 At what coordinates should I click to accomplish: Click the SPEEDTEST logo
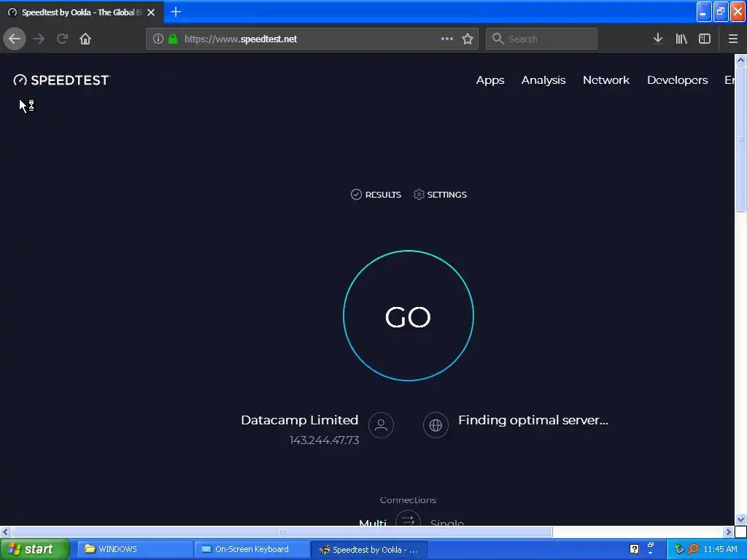click(62, 80)
